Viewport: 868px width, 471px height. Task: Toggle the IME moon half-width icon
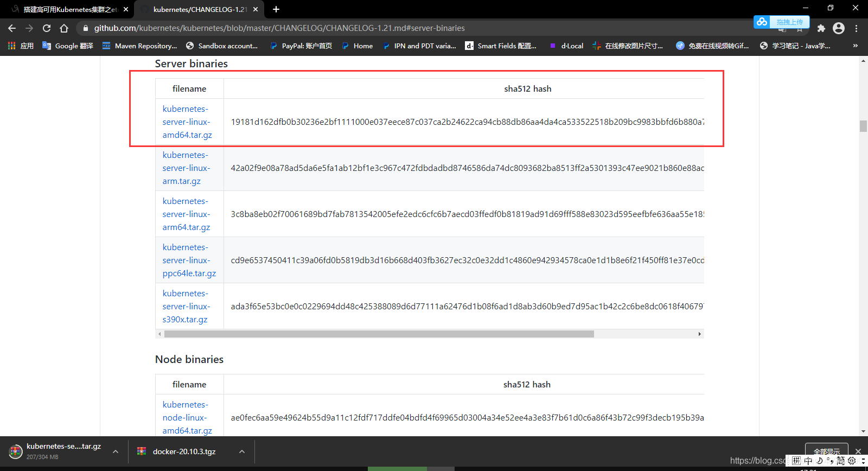tap(820, 461)
